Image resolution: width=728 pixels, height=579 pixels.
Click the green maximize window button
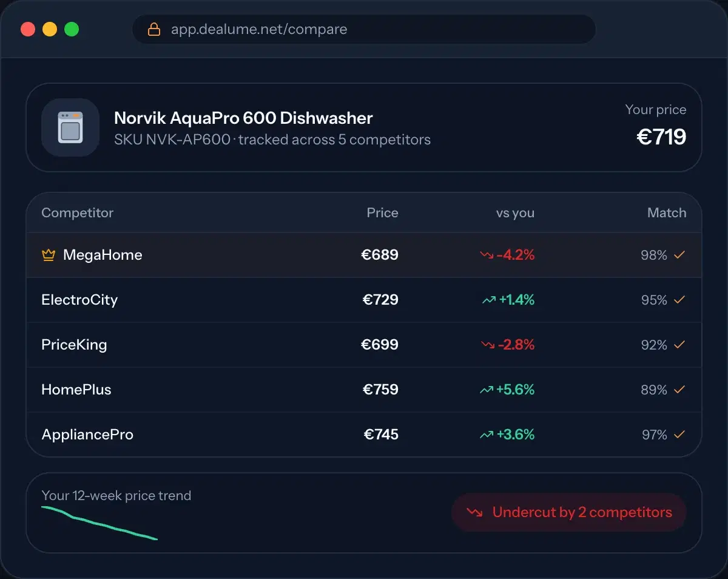(x=72, y=29)
